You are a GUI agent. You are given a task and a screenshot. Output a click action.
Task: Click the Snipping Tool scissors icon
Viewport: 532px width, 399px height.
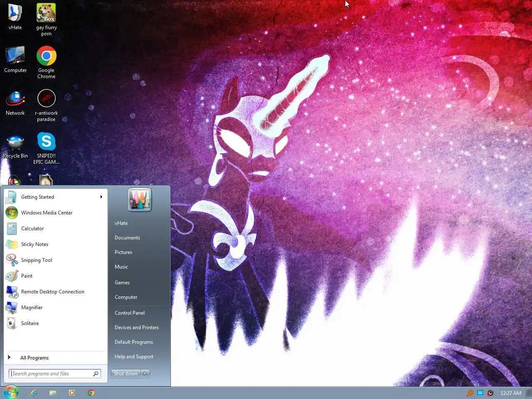coord(12,260)
